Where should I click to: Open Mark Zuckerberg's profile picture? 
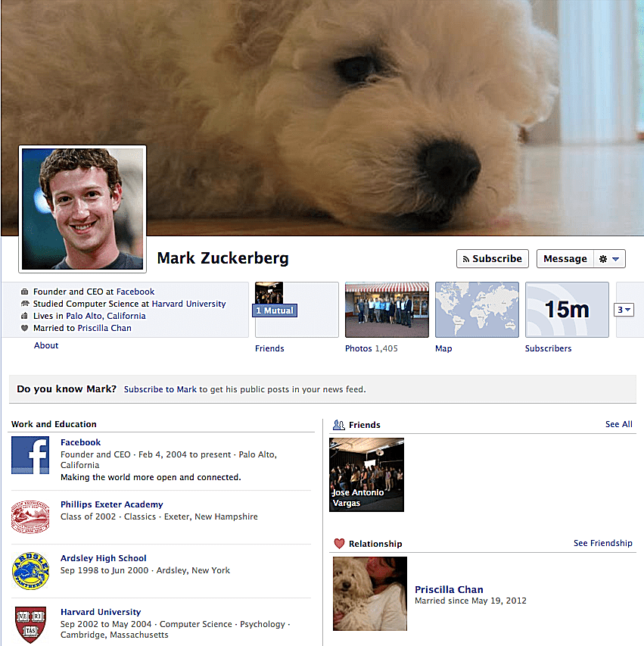coord(82,209)
